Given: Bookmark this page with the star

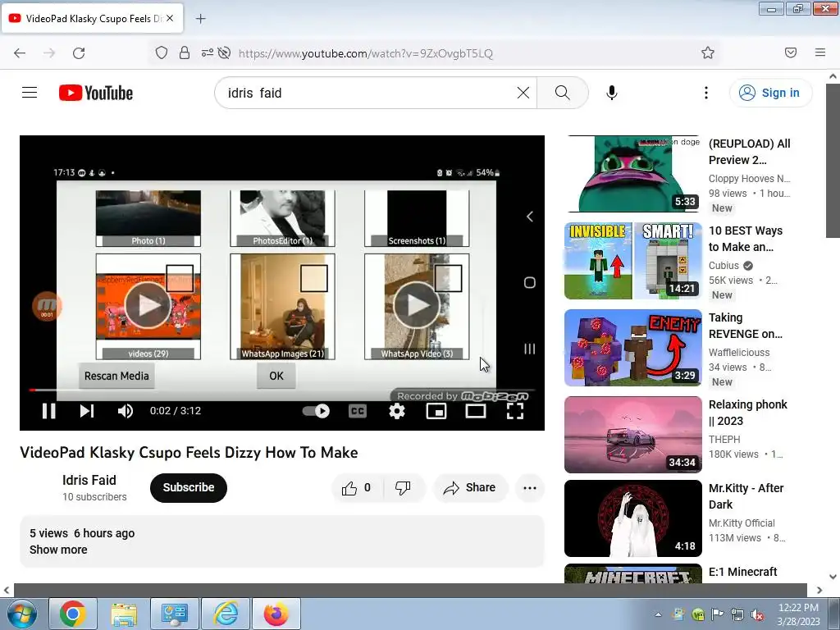Looking at the screenshot, I should [x=708, y=52].
